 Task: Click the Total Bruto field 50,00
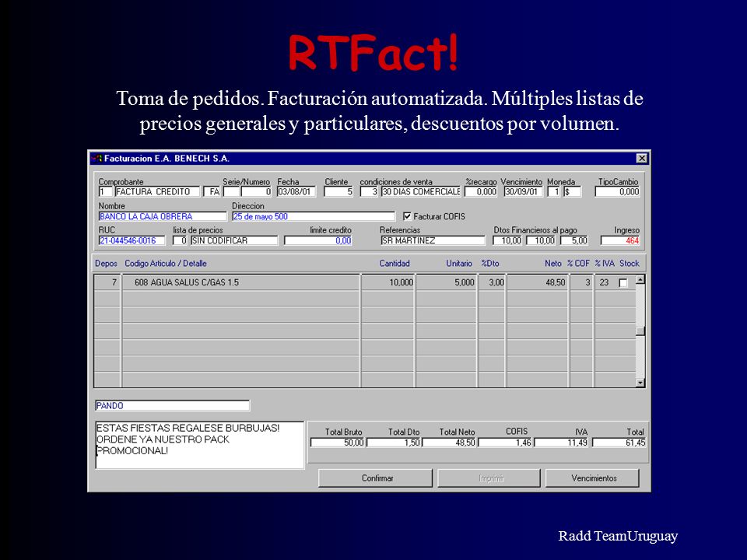click(338, 443)
